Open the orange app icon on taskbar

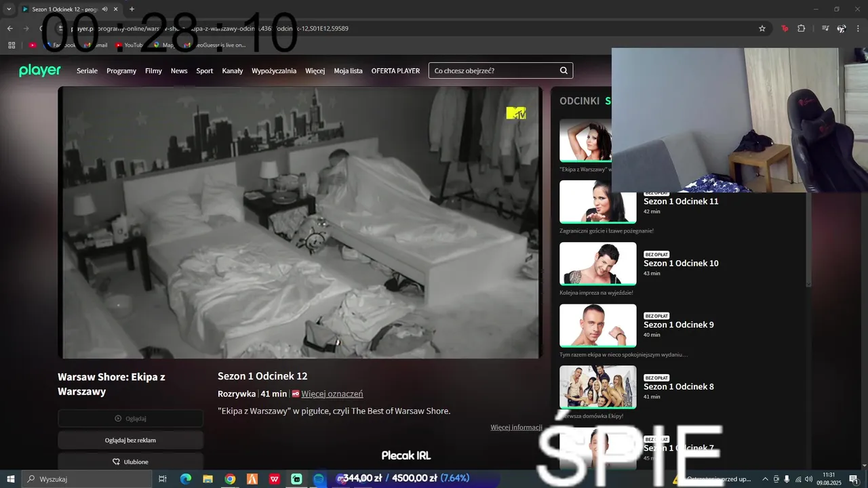[x=252, y=479]
